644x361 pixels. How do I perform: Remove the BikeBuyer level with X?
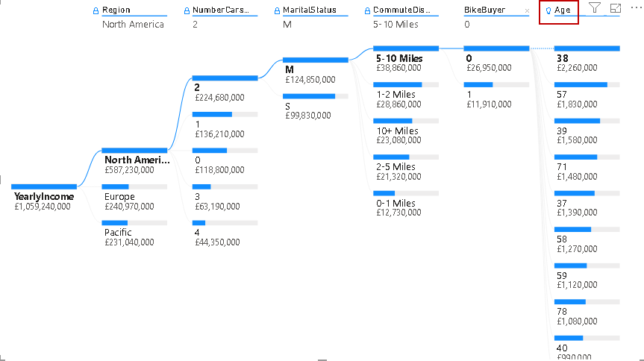(x=527, y=11)
